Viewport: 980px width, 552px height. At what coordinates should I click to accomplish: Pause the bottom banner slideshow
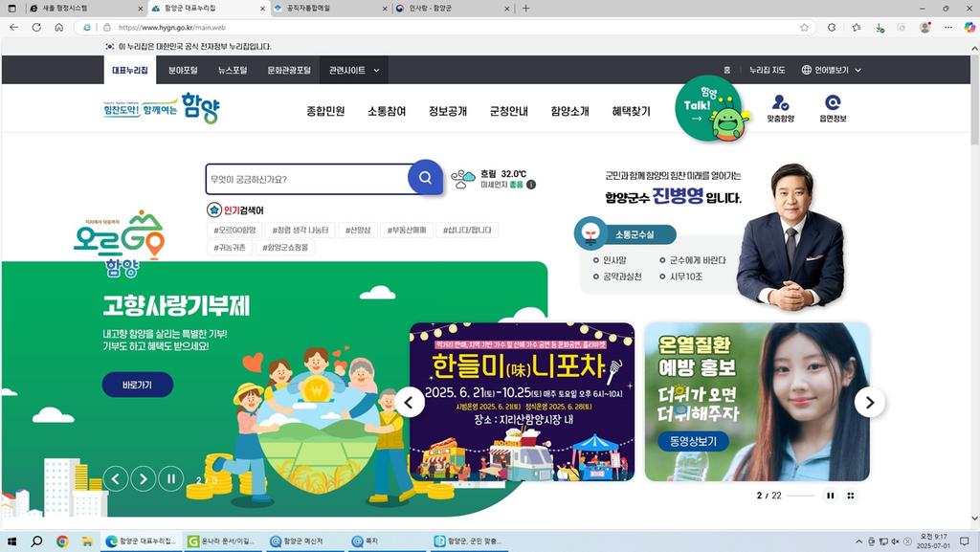click(831, 496)
